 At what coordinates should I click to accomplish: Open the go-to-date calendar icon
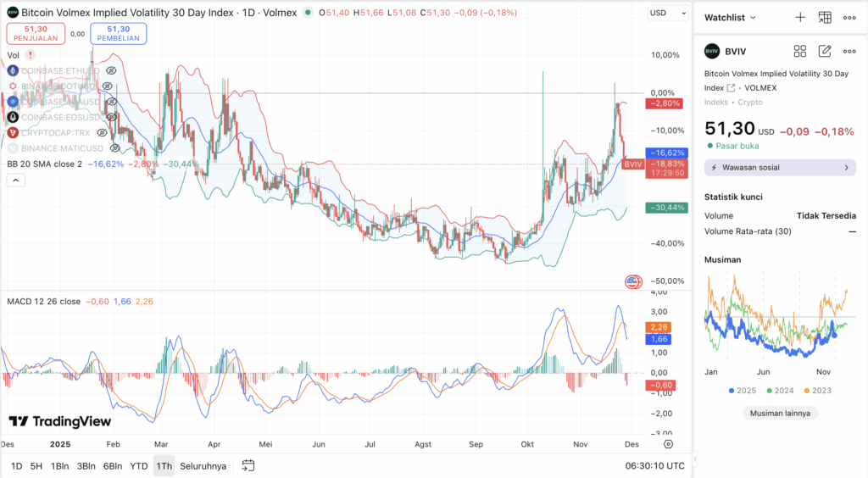[x=248, y=465]
